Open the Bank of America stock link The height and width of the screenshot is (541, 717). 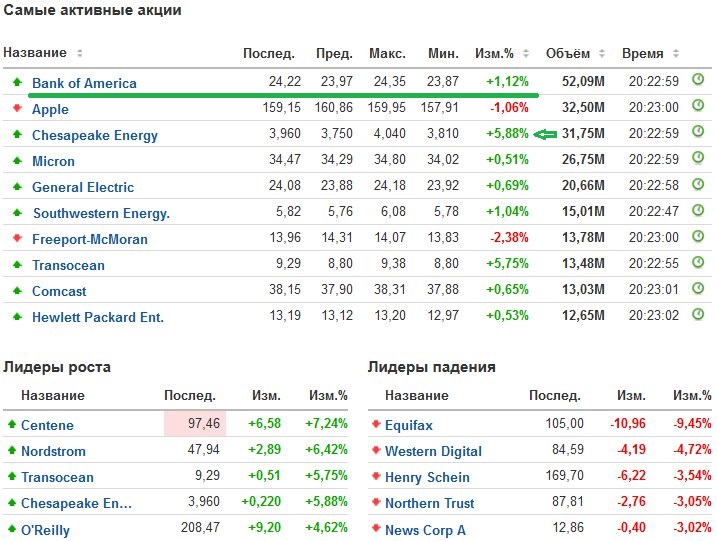point(84,83)
